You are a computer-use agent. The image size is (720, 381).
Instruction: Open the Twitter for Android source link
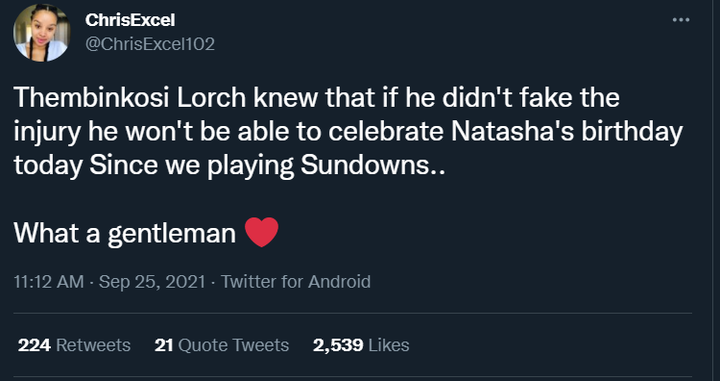[296, 281]
